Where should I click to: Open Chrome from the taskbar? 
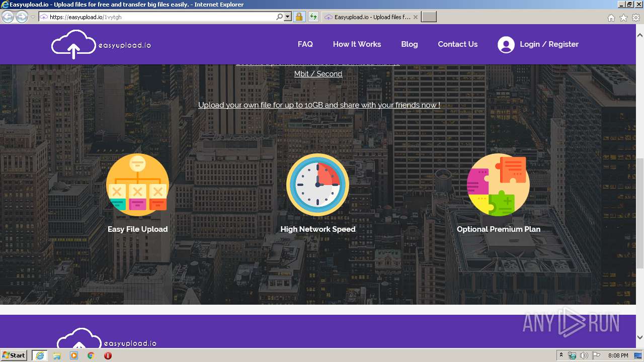coord(91,355)
